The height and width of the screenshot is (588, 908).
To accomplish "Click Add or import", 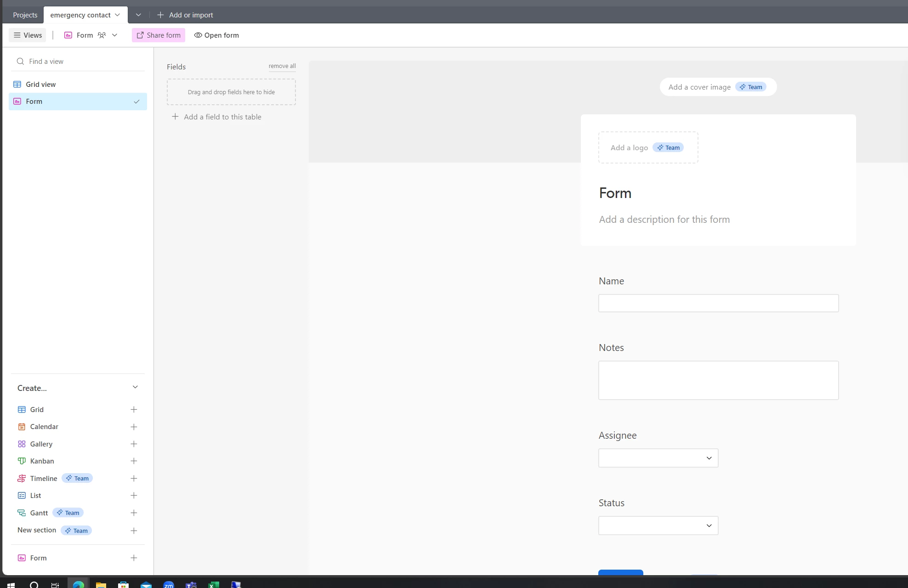I will tap(185, 15).
